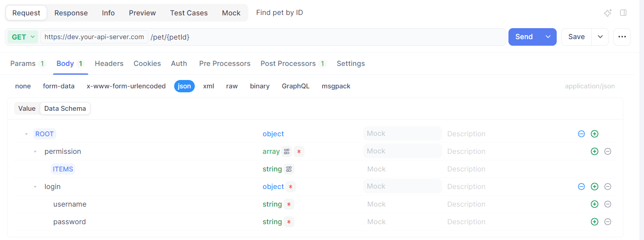
Task: Add node after password row
Action: pos(594,222)
